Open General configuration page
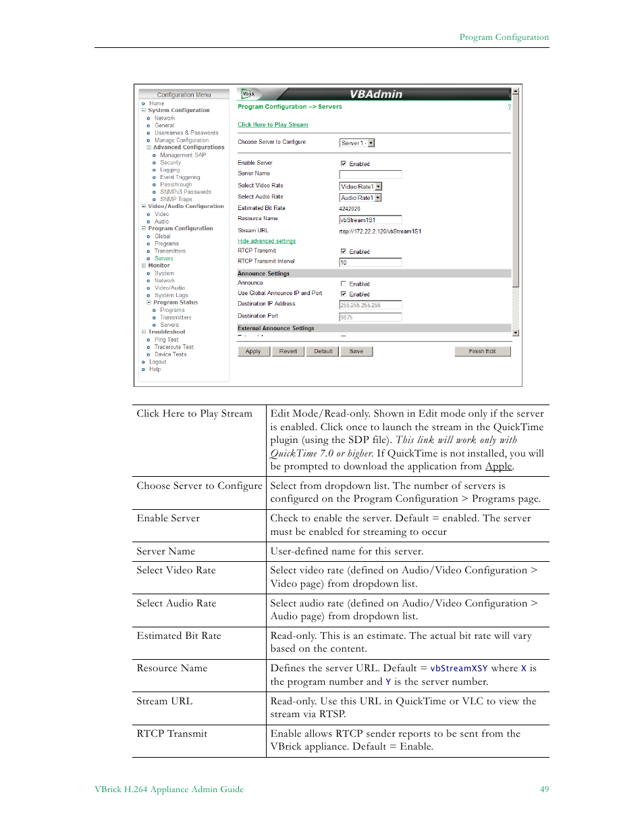This screenshot has width=644, height=834. click(164, 126)
